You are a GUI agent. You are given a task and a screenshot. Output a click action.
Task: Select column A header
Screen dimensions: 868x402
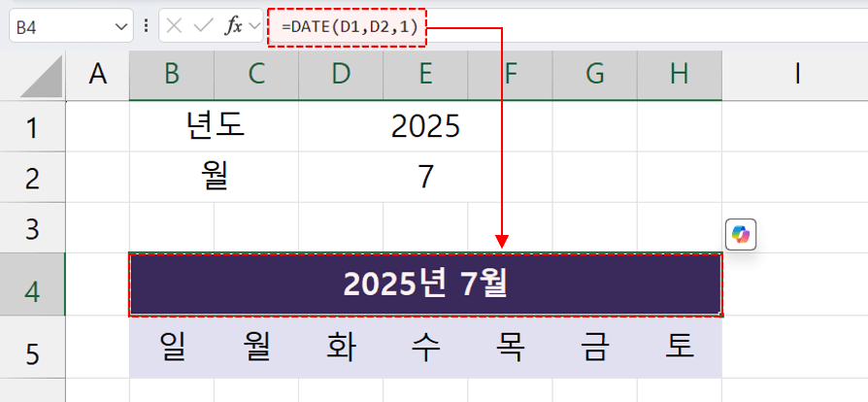pyautogui.click(x=98, y=76)
